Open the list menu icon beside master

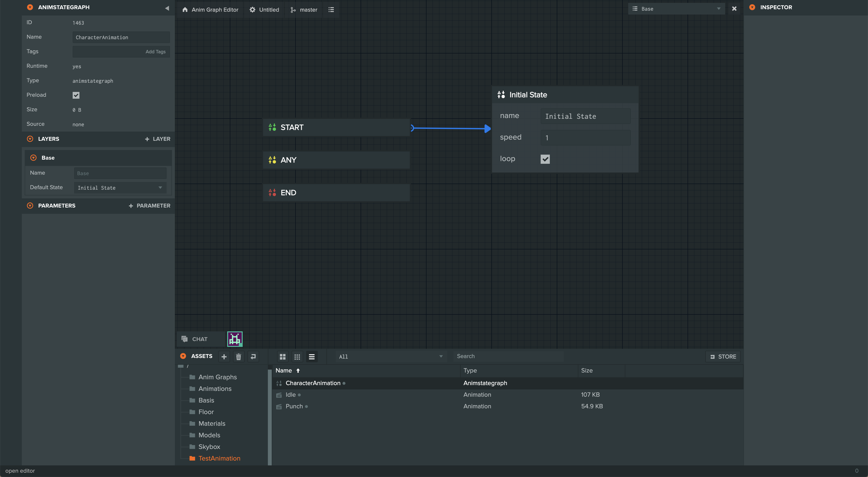(x=331, y=10)
